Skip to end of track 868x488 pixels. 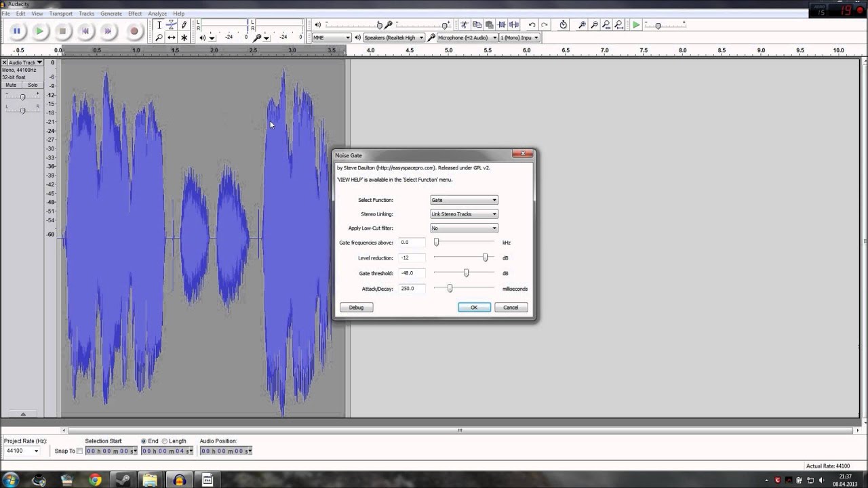point(108,30)
